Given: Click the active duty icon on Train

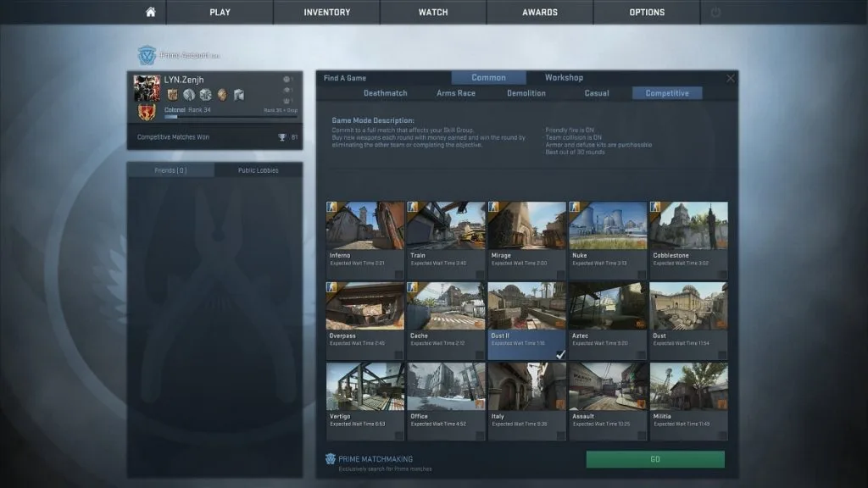Looking at the screenshot, I should point(413,207).
